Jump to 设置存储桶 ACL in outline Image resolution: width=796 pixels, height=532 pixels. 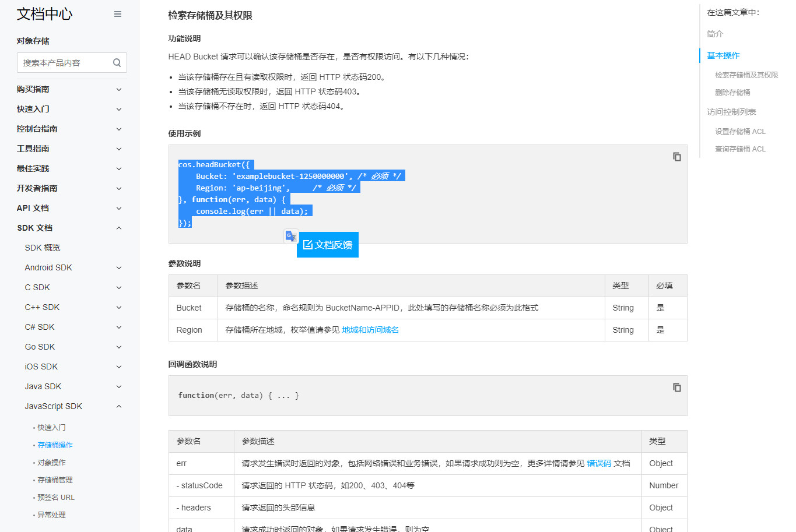(740, 131)
